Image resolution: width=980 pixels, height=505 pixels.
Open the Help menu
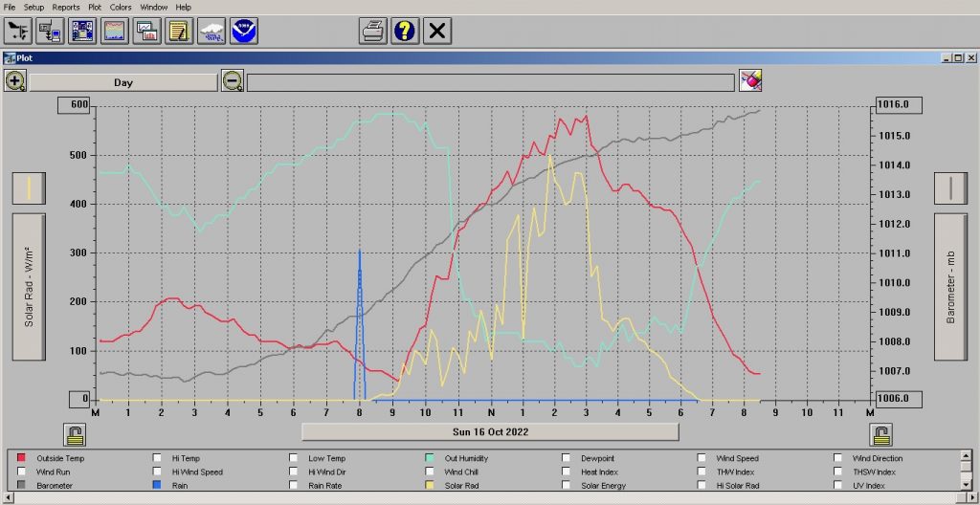183,7
